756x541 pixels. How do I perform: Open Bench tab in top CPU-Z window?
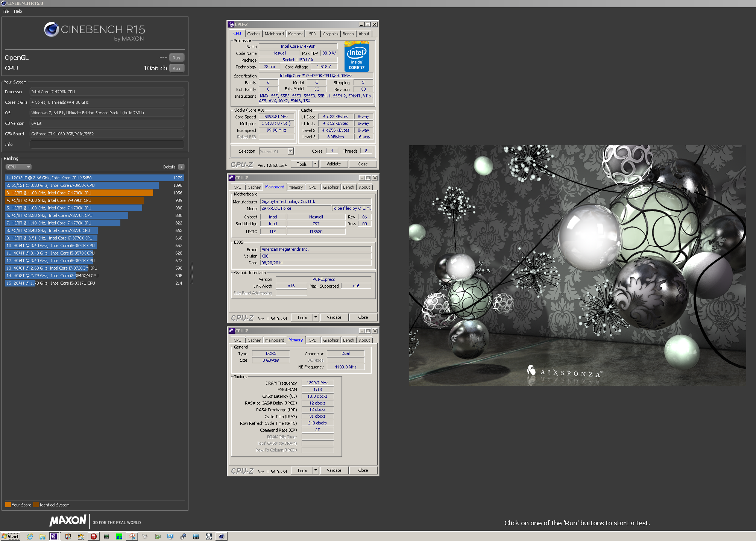[348, 34]
